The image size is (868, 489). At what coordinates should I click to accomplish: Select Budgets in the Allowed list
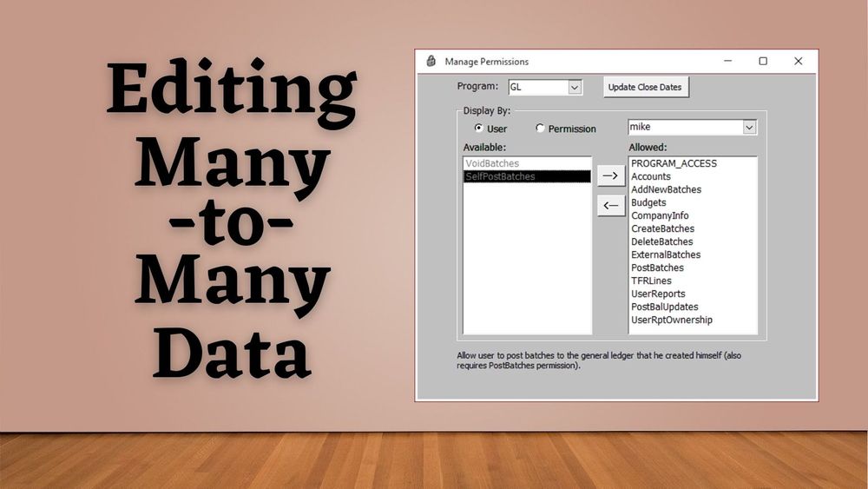(648, 202)
